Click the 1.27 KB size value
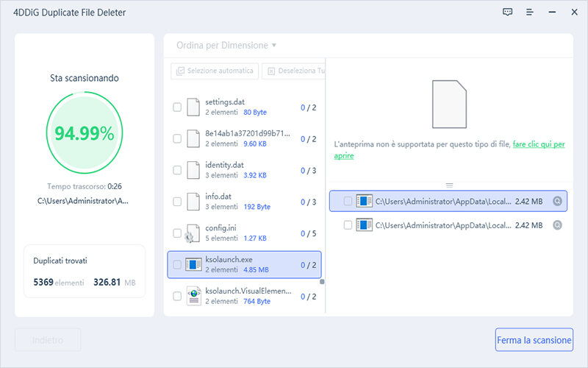The image size is (588, 368). pos(255,238)
